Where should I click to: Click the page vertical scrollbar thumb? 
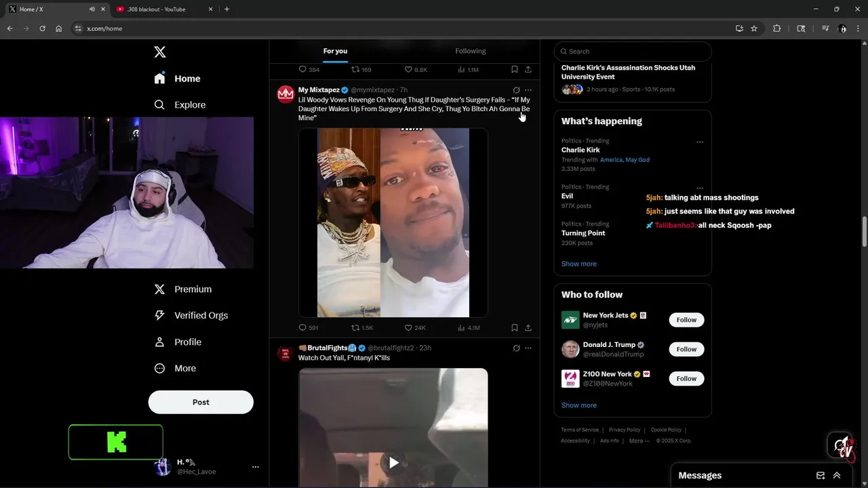click(x=864, y=232)
